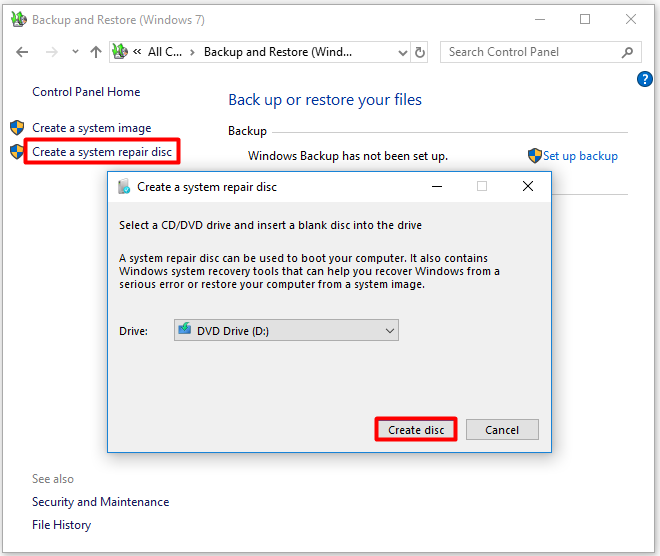Go back with the back arrow
Viewport: 660px width, 556px height.
coord(22,52)
